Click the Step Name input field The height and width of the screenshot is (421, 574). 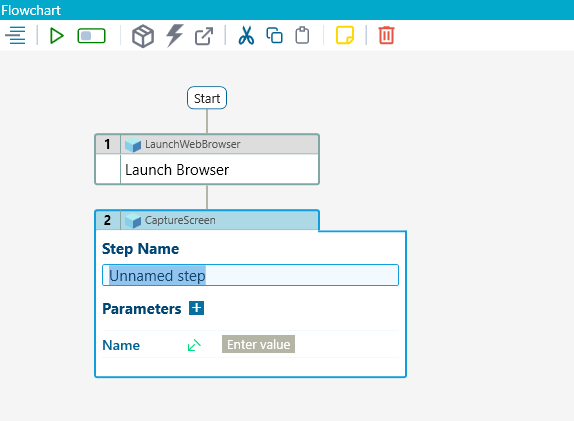(250, 275)
